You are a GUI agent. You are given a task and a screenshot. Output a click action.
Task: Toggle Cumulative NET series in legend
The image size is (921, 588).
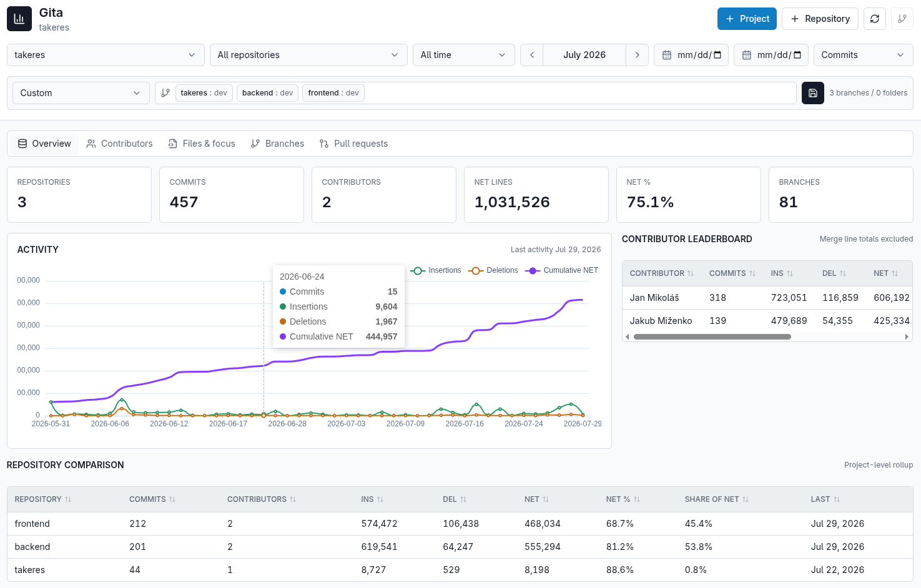[x=562, y=270]
